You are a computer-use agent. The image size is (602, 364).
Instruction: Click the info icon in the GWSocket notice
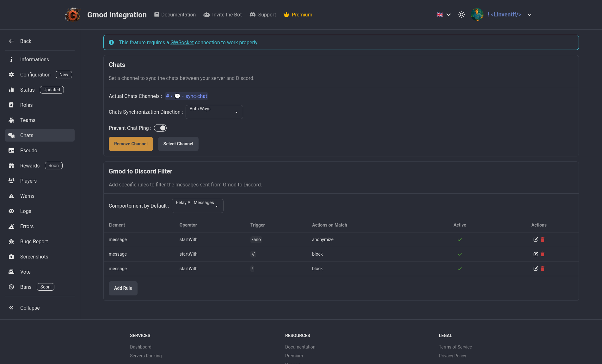pyautogui.click(x=111, y=42)
